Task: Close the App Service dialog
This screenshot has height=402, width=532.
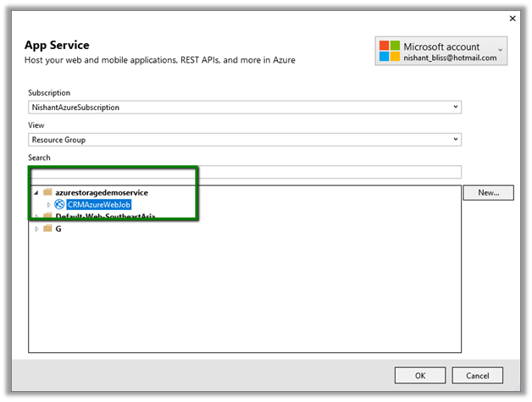Action: click(513, 19)
